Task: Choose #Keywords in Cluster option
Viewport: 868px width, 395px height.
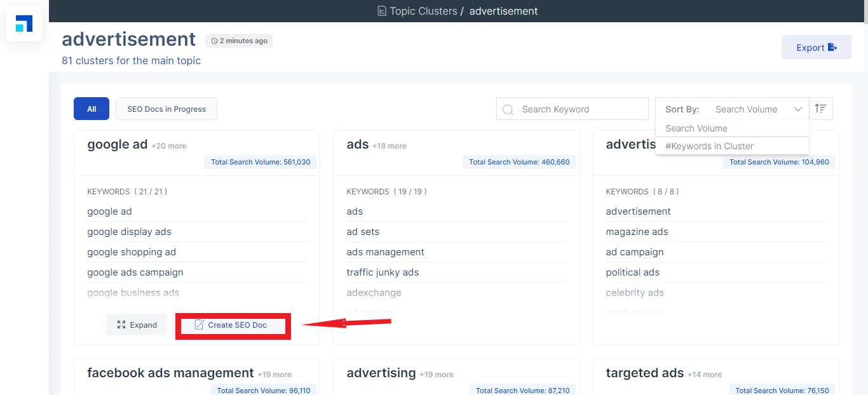Action: [709, 146]
